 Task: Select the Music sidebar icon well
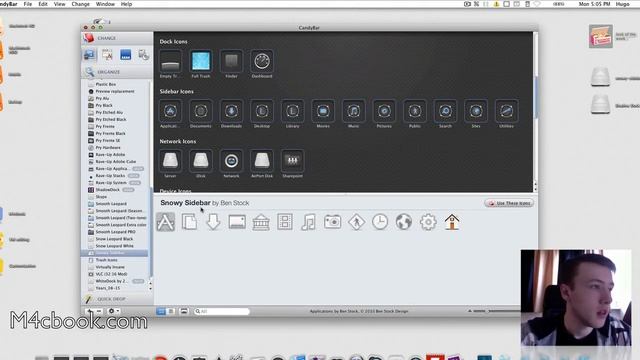click(x=353, y=111)
